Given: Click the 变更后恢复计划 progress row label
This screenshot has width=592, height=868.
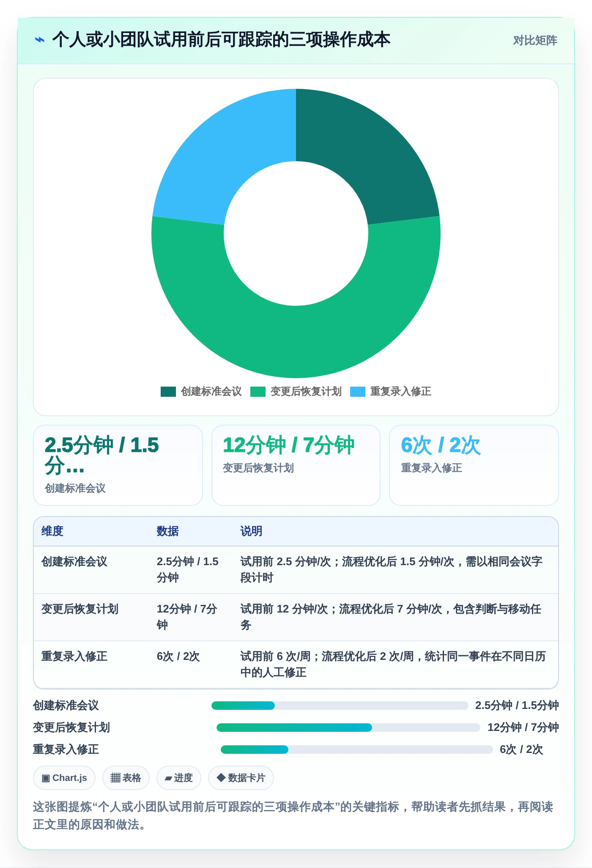Looking at the screenshot, I should click(x=71, y=728).
